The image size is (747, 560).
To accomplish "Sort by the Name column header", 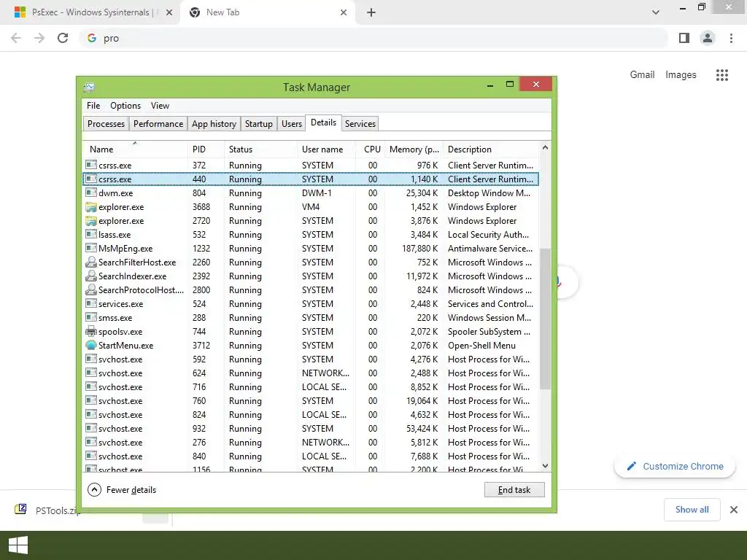I will [x=135, y=149].
